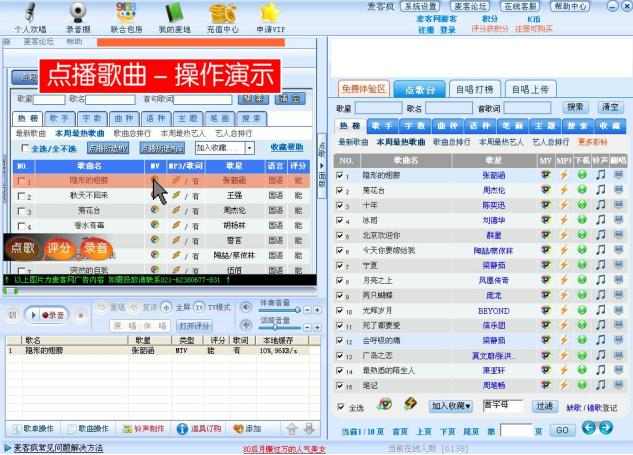Click the round stop playback button
The height and width of the screenshot is (455, 633).
click(81, 315)
